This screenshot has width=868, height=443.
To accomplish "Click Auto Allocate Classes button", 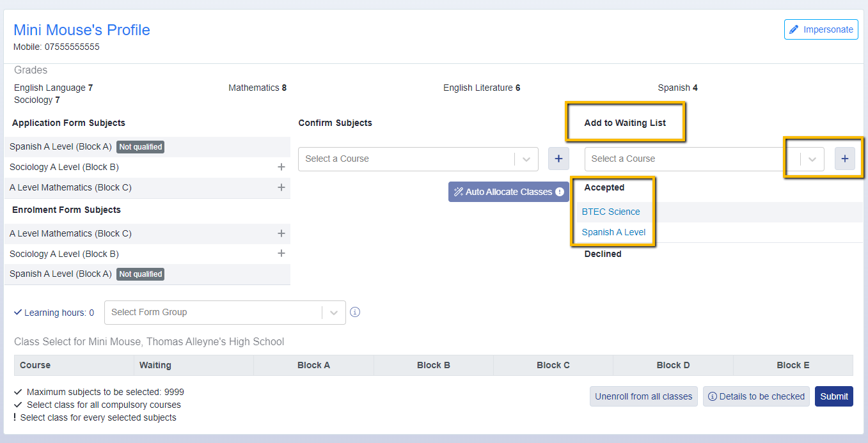I will pyautogui.click(x=509, y=192).
